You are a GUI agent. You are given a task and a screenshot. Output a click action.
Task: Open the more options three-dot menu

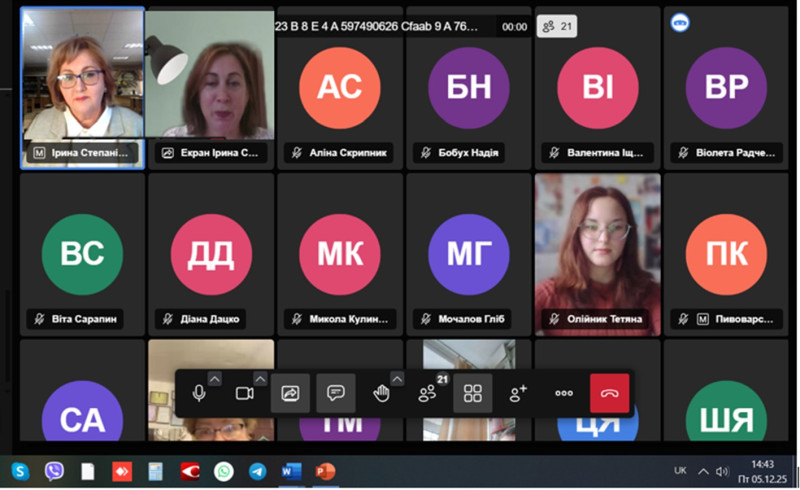[x=564, y=394]
